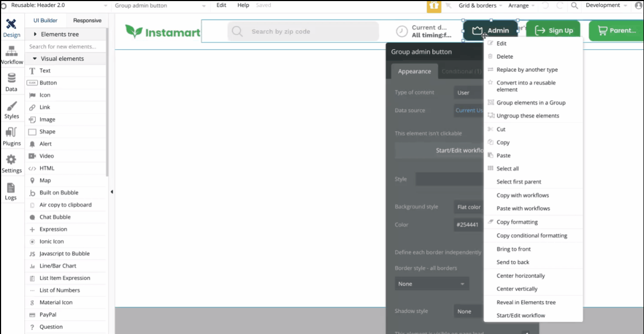This screenshot has height=334, width=644.
Task: Click the search magnifier in top bar
Action: 575,6
